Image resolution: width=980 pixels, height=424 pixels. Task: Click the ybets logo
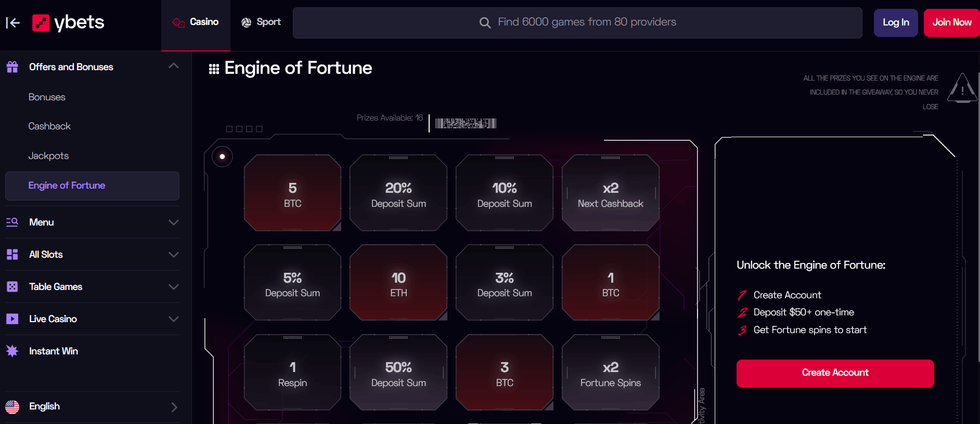[69, 22]
